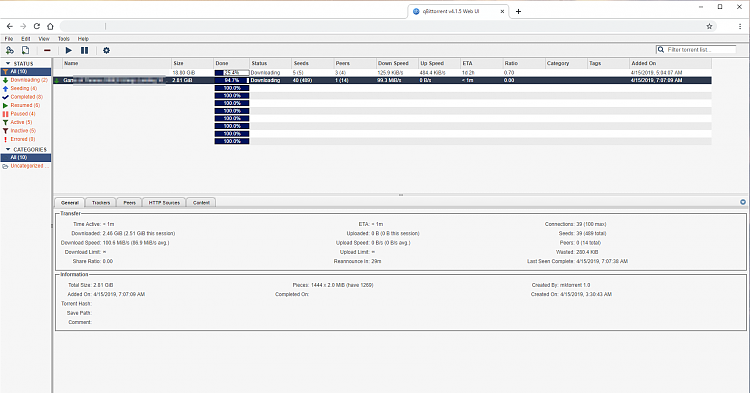Viewport: 750px width, 393px height.
Task: Click the red Errored exclamation icon
Action: click(6, 139)
